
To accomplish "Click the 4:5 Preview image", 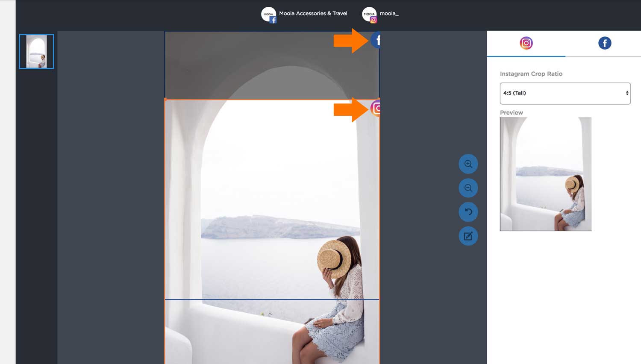I will click(545, 174).
